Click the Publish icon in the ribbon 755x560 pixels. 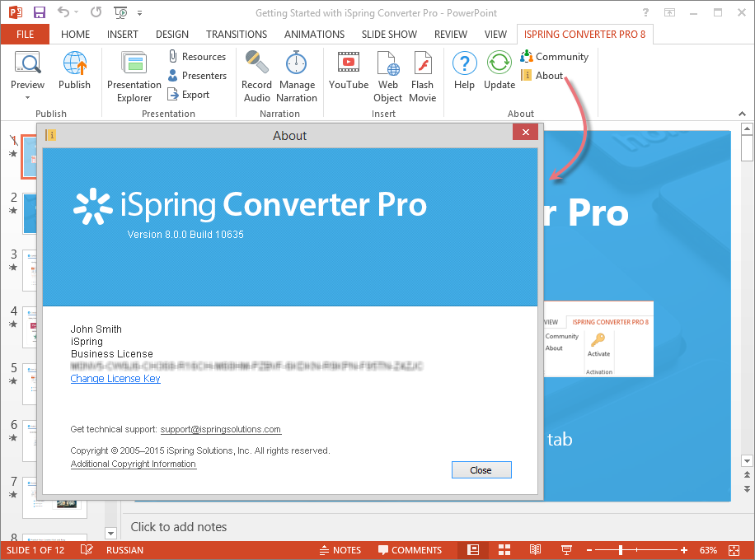[75, 64]
